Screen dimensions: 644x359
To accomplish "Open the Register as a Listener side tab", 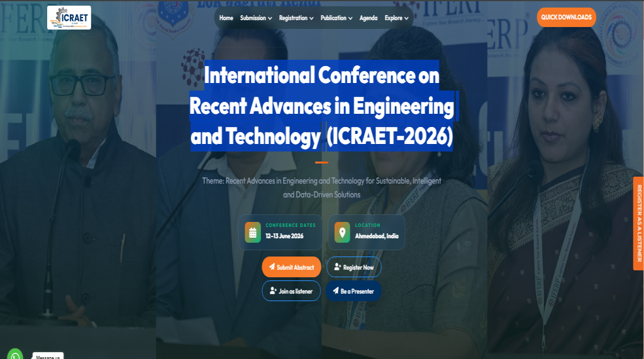I will pyautogui.click(x=639, y=223).
